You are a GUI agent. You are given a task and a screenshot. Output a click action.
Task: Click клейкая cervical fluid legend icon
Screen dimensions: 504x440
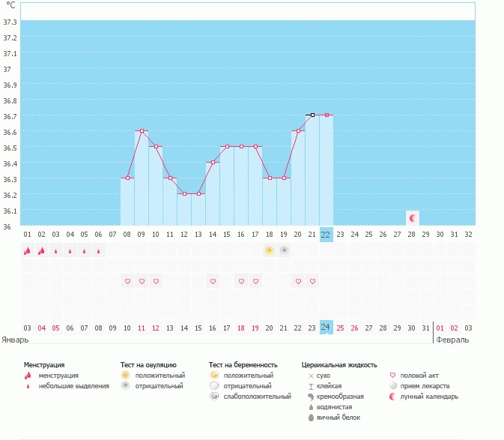[x=311, y=386]
